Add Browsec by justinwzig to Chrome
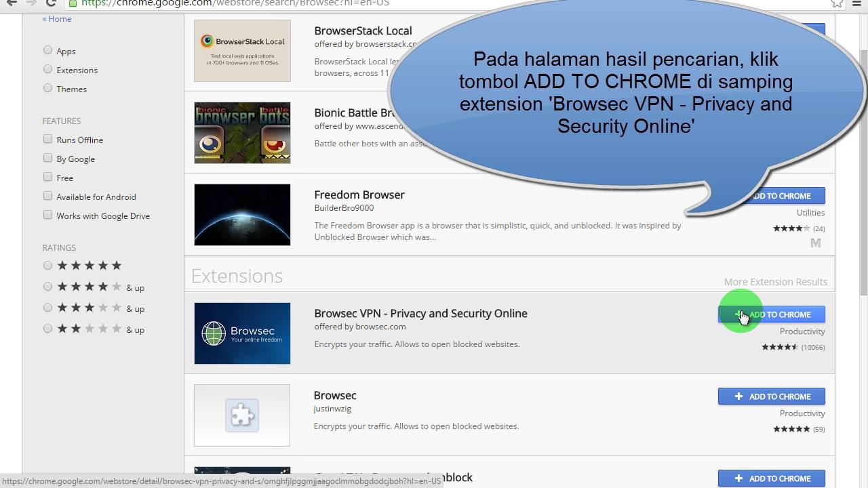Image resolution: width=868 pixels, height=488 pixels. pyautogui.click(x=772, y=396)
